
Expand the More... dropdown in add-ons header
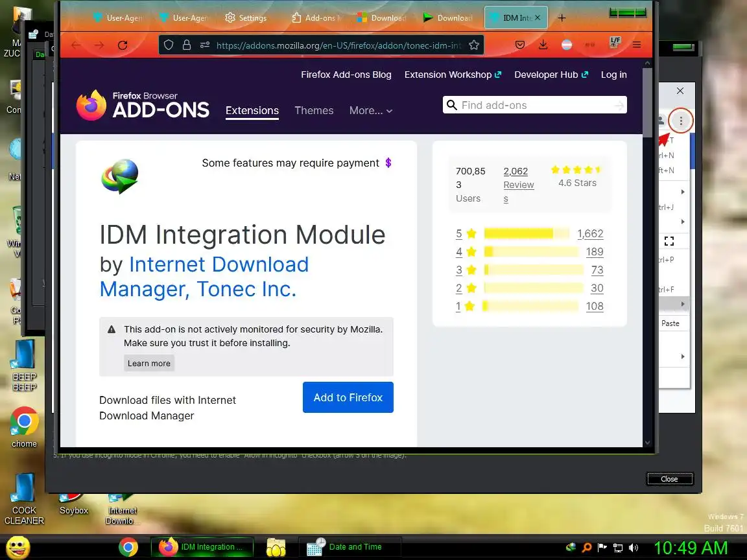pyautogui.click(x=371, y=110)
